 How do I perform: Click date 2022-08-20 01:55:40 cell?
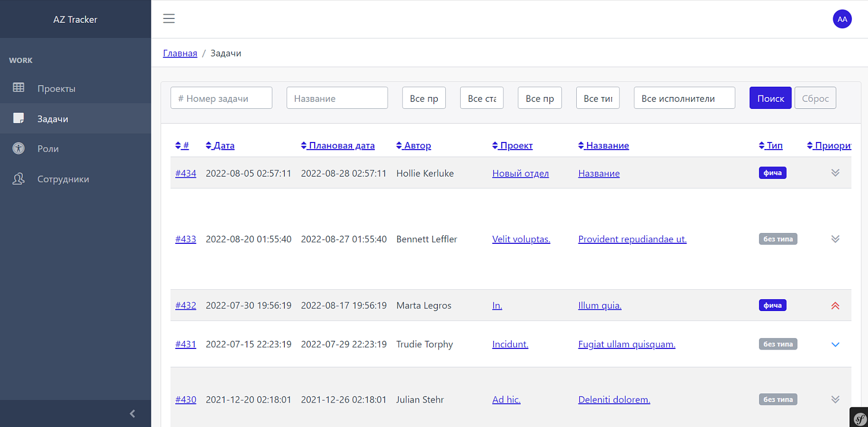pyautogui.click(x=248, y=239)
